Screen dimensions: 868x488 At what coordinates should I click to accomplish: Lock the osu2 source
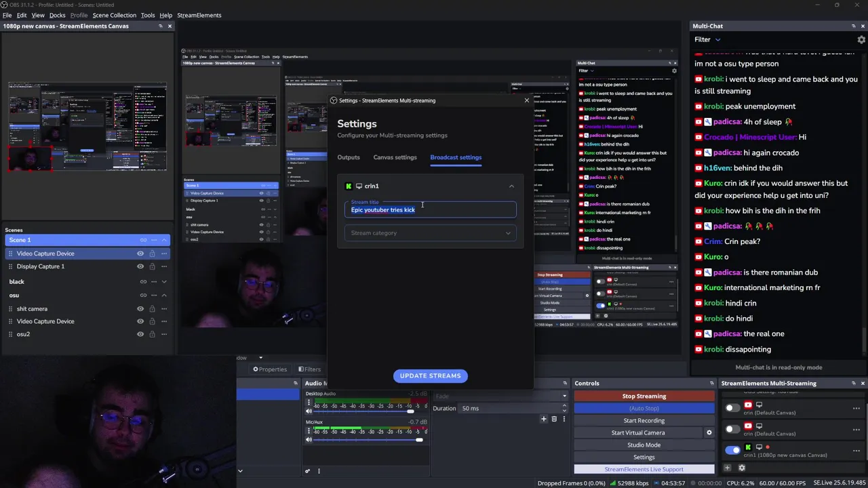point(152,334)
